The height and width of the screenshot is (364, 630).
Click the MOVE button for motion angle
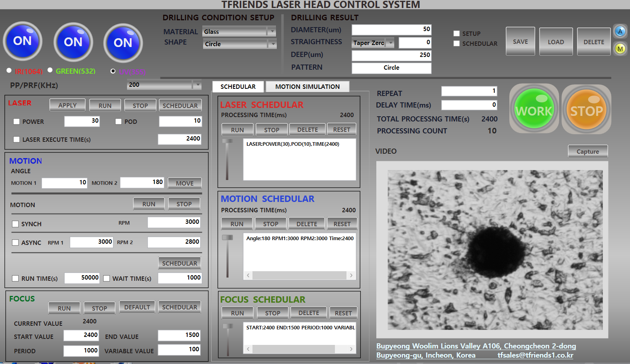click(x=185, y=183)
